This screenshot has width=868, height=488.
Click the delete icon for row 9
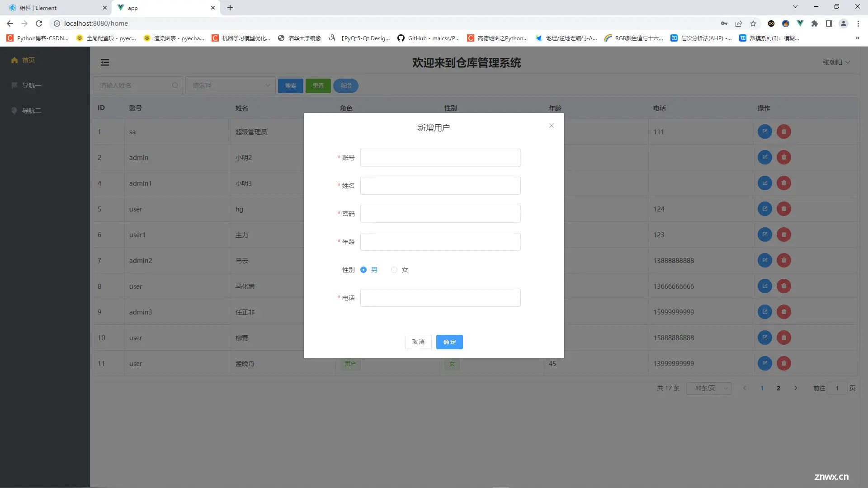[x=783, y=312]
